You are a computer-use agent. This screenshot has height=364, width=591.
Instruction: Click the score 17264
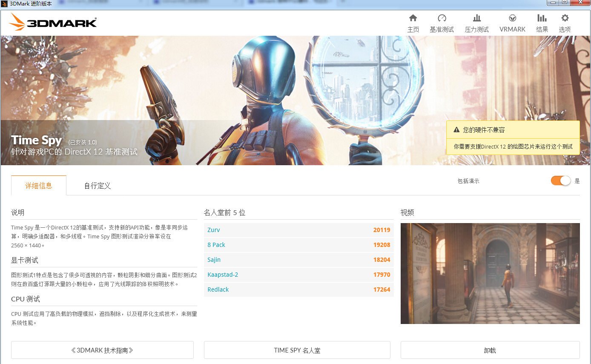coord(382,289)
